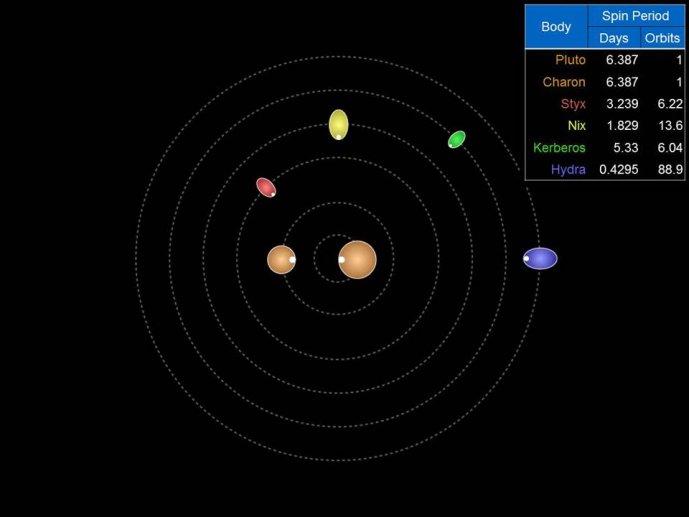
Task: Click Styx's 6.22 orbits value
Action: click(x=670, y=104)
